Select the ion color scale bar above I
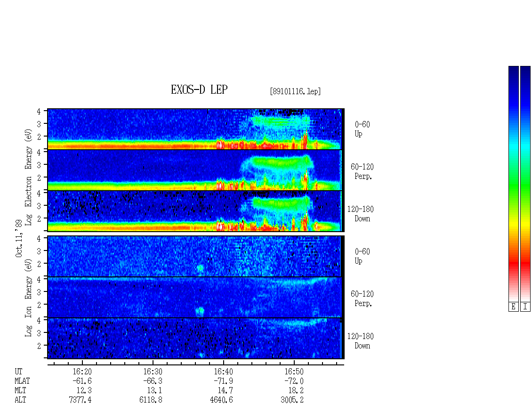The width and height of the screenshot is (532, 412). click(525, 184)
